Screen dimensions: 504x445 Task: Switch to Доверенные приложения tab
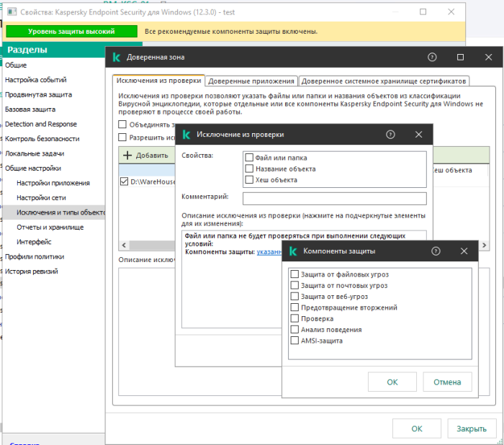(251, 81)
